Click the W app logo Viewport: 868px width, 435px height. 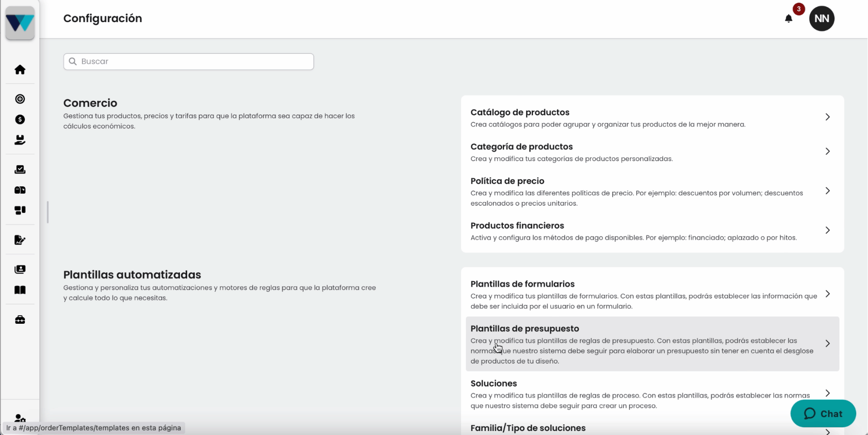click(20, 23)
